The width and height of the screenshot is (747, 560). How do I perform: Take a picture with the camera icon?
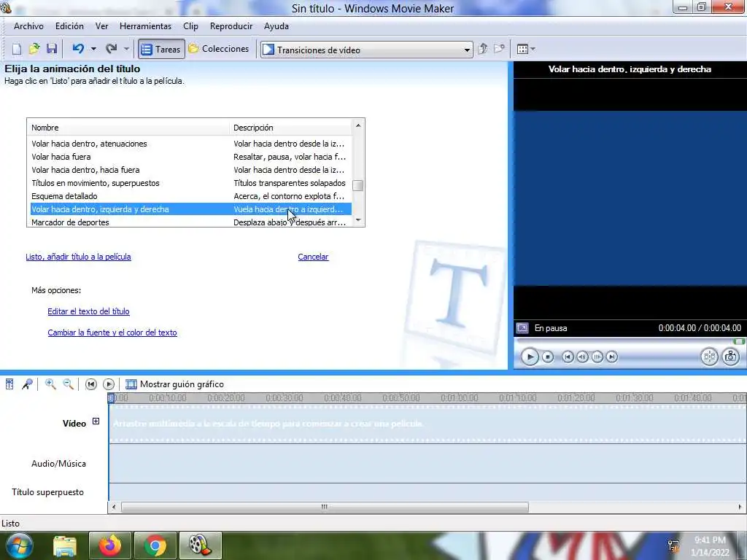click(x=731, y=357)
